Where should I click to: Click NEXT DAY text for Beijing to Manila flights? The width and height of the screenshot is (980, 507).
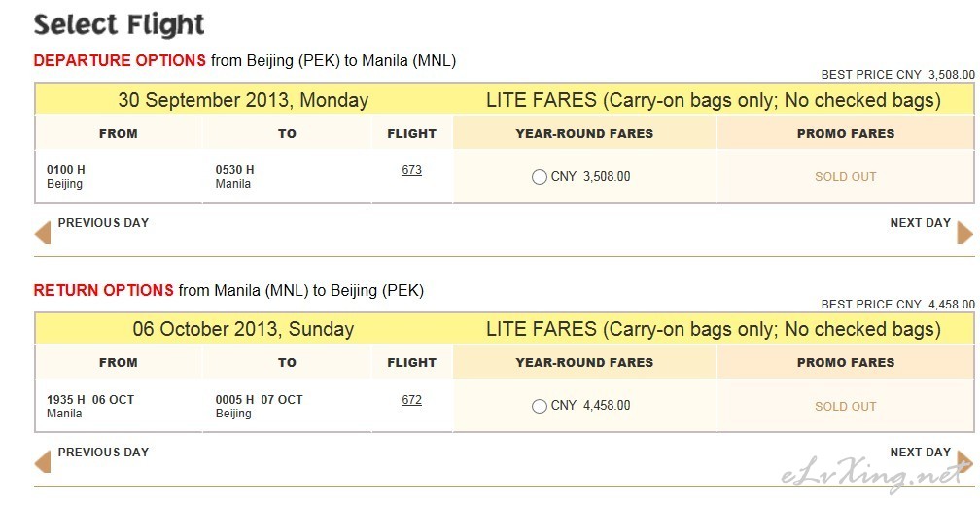tap(920, 222)
